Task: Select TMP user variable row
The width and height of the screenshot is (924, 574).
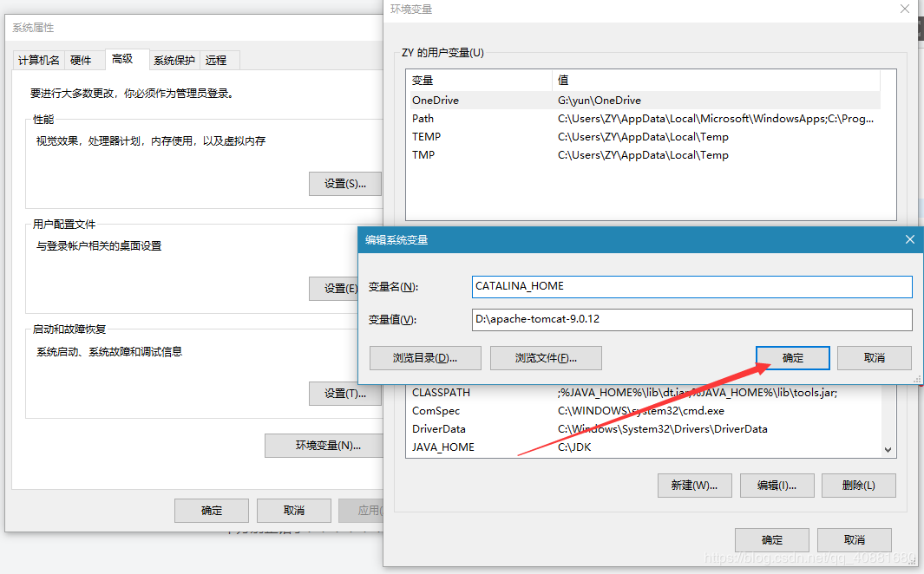Action: point(645,155)
